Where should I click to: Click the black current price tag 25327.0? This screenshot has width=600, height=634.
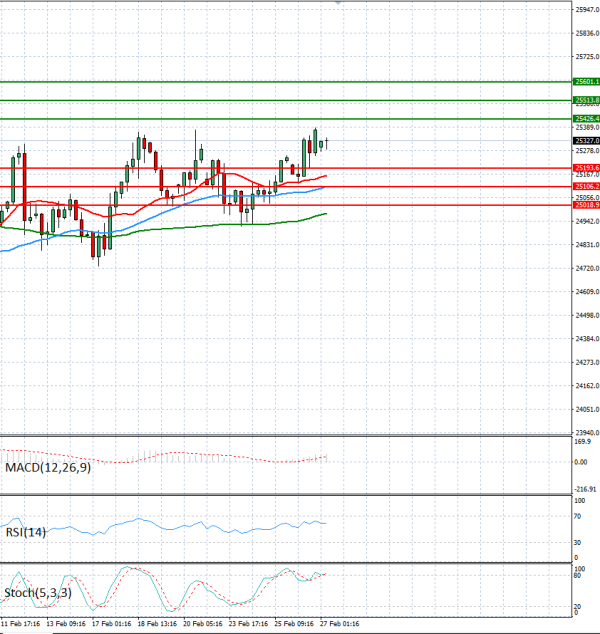click(585, 141)
